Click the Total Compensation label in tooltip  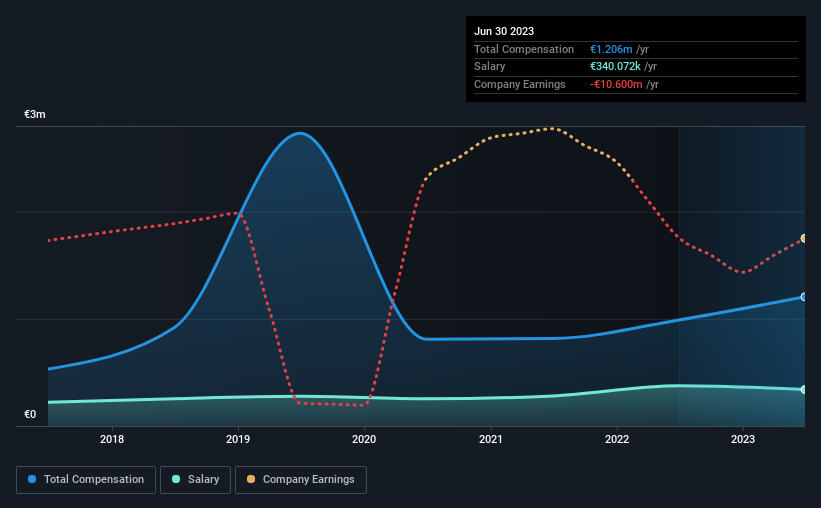pyautogui.click(x=524, y=49)
